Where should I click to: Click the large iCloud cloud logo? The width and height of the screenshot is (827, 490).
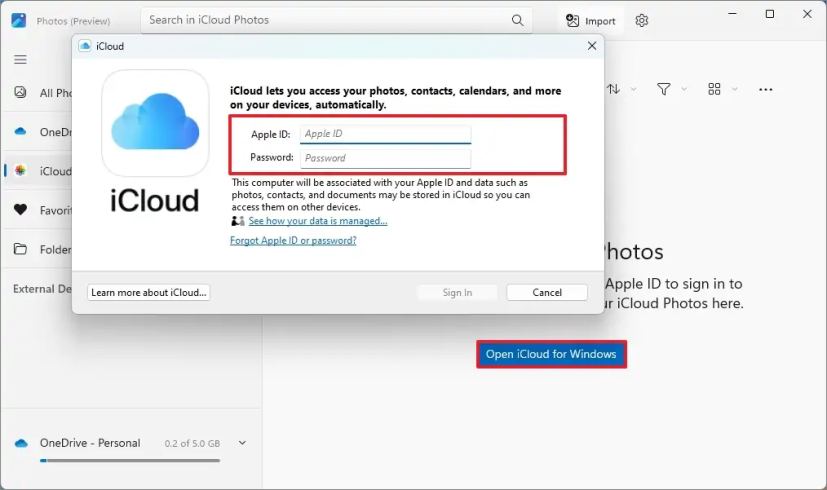coord(155,122)
